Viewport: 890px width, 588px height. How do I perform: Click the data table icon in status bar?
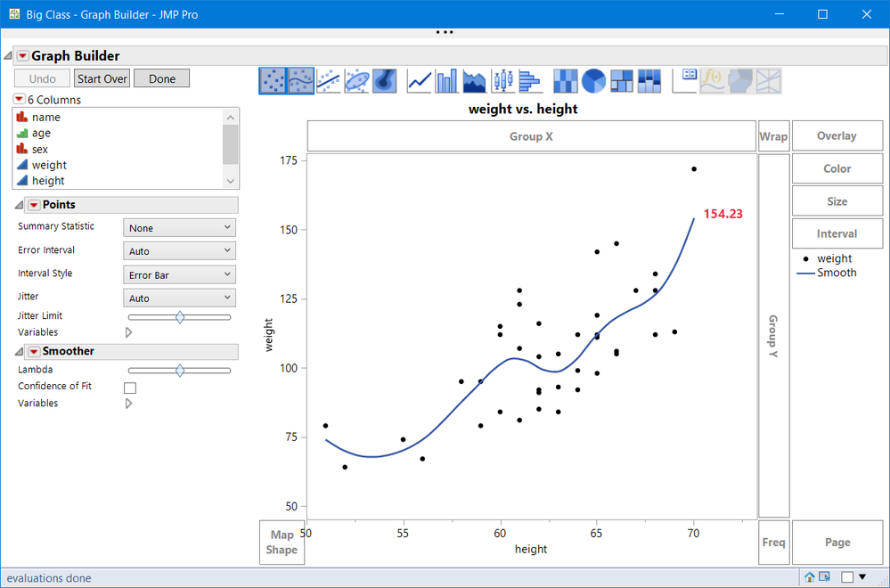pyautogui.click(x=824, y=577)
